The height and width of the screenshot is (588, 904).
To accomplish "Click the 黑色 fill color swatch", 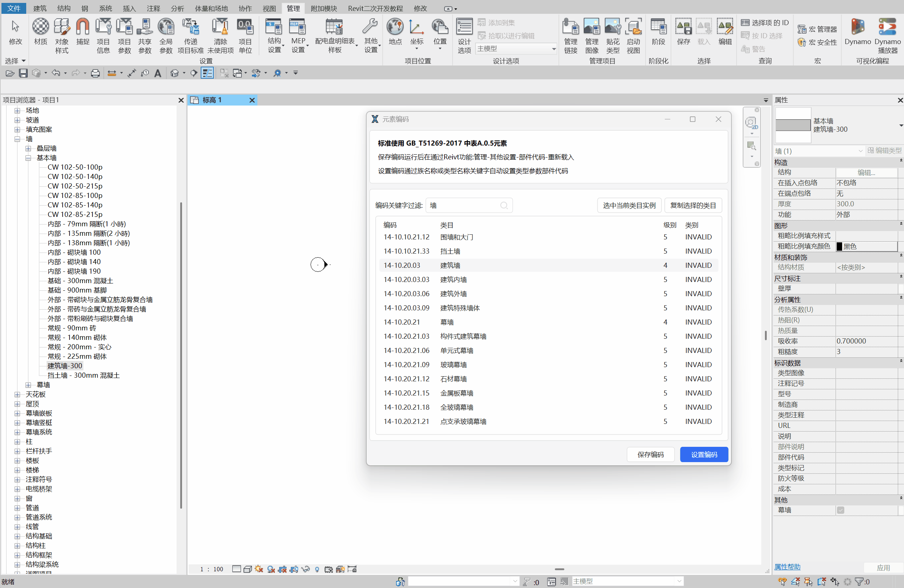I will [840, 246].
